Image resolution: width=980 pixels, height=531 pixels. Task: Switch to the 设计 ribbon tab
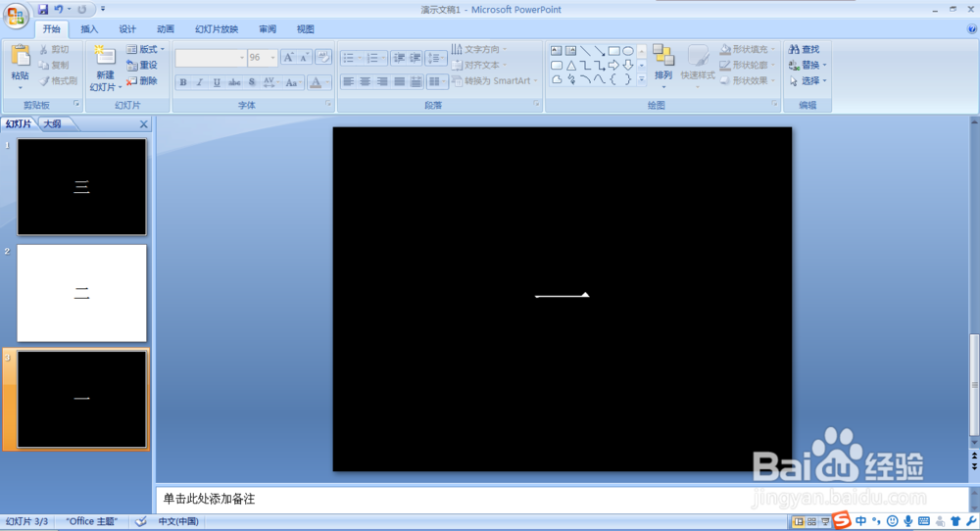click(127, 29)
